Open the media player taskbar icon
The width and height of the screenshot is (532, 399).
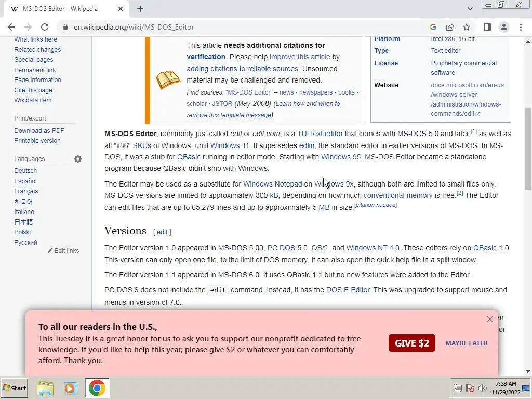(71, 388)
